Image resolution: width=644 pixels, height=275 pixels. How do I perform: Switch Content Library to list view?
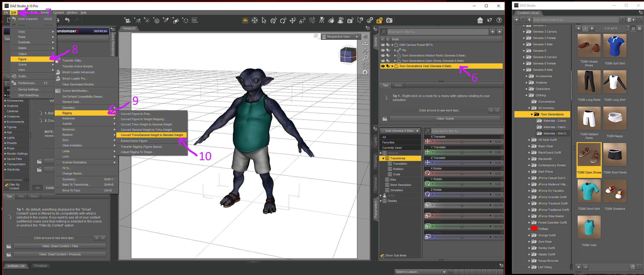point(639,28)
